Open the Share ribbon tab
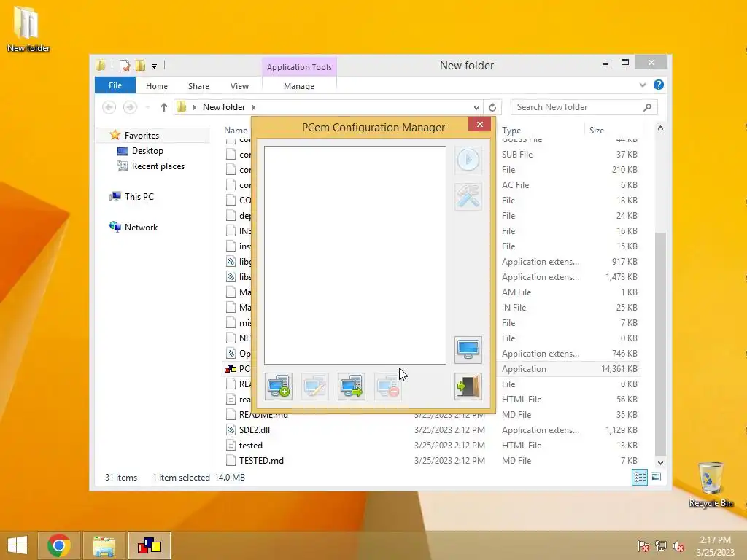 click(198, 86)
